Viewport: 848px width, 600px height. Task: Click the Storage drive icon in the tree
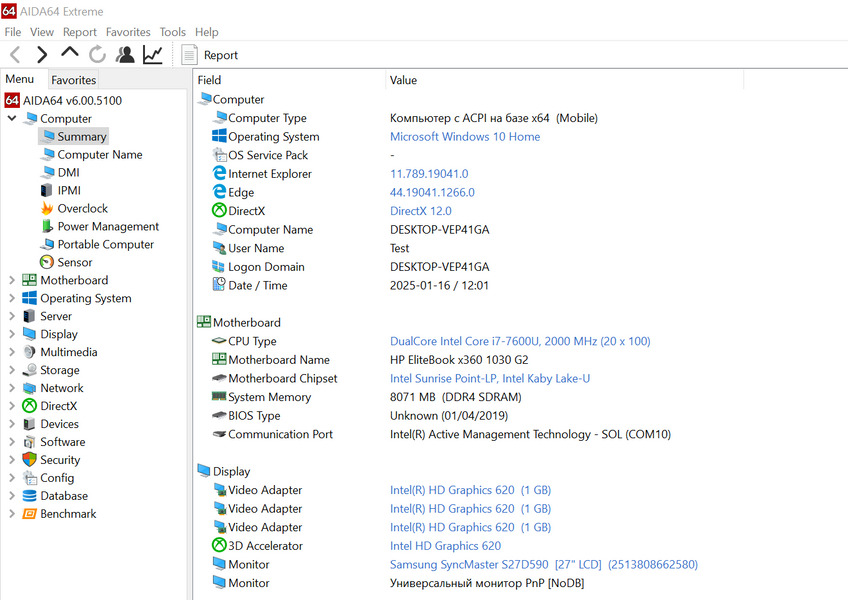click(x=29, y=370)
